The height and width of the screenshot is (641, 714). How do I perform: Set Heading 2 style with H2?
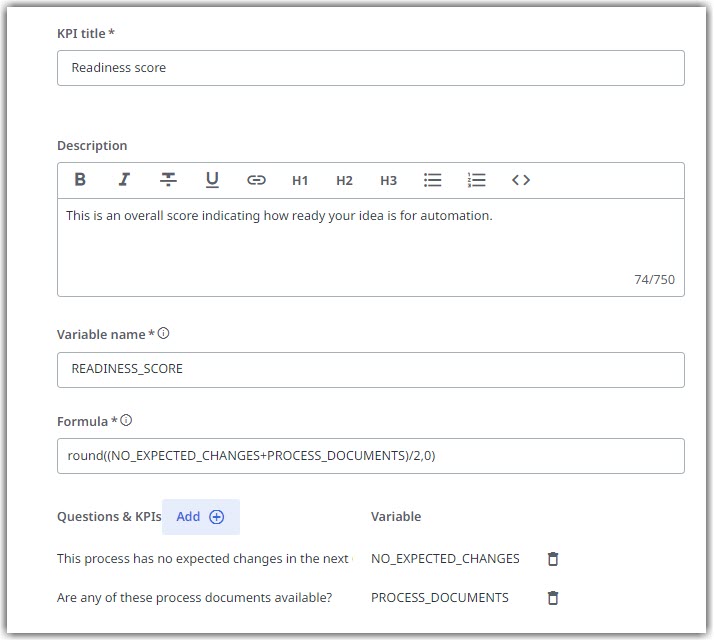pos(344,181)
